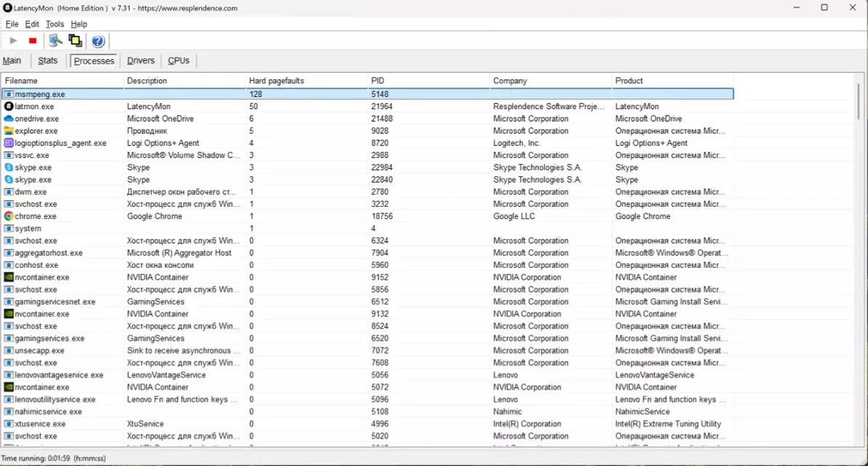Select the aggregatorhost.exe filename
Screen dimensions: 868x466
click(x=49, y=253)
